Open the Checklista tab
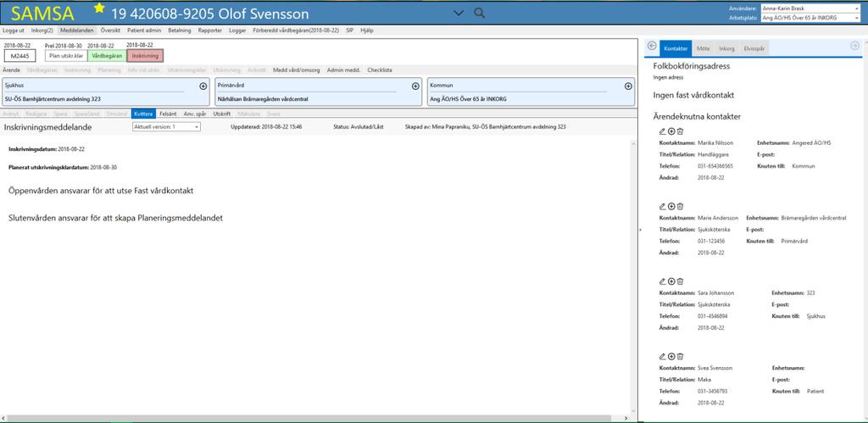The image size is (868, 423). tap(380, 70)
